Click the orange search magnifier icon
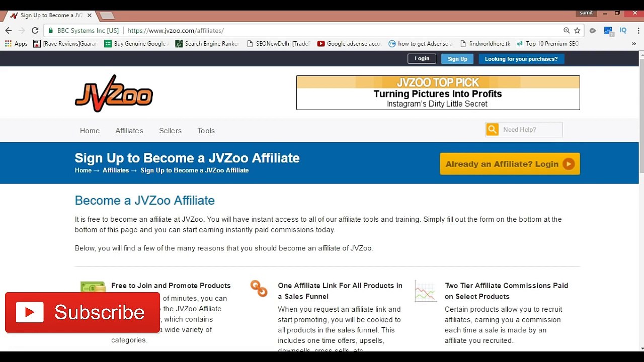This screenshot has width=644, height=362. 492,129
